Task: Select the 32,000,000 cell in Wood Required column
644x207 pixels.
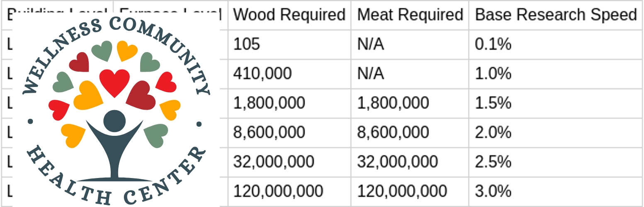Action: pos(289,162)
